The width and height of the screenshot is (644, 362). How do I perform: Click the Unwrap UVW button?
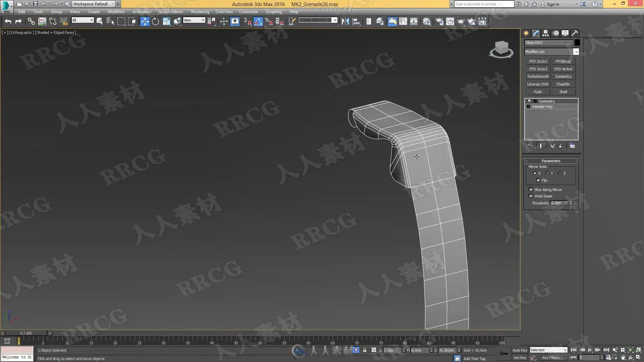(x=538, y=84)
